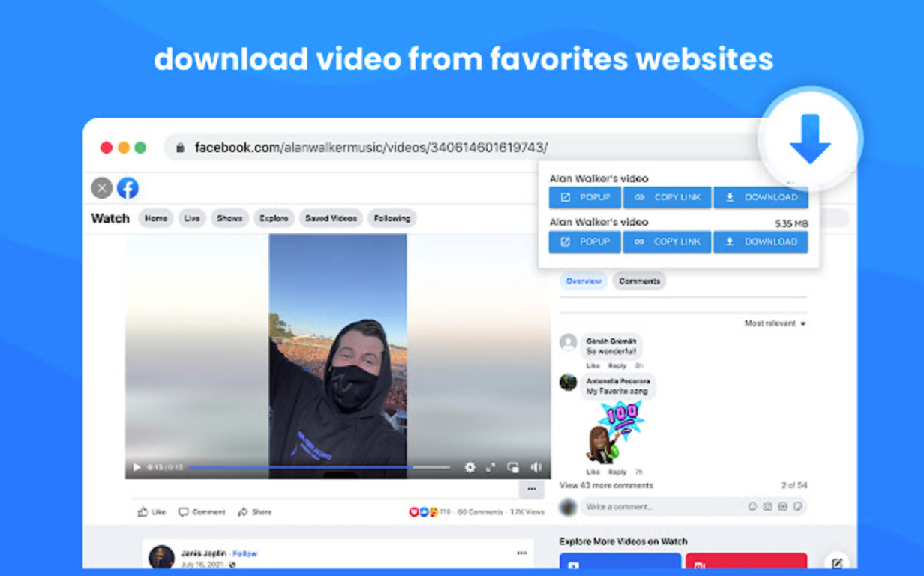The image size is (924, 576).
Task: Open the video settings gear
Action: coord(469,467)
